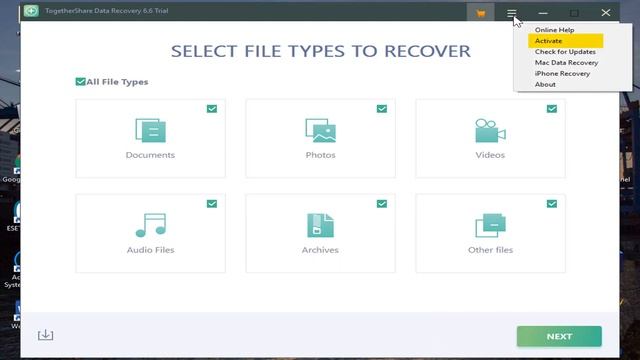Uncheck the Archives checkbox
The height and width of the screenshot is (360, 640).
pos(382,204)
